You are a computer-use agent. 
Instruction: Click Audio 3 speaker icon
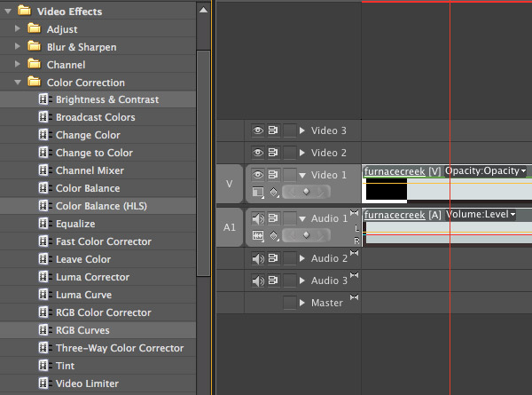(x=258, y=280)
